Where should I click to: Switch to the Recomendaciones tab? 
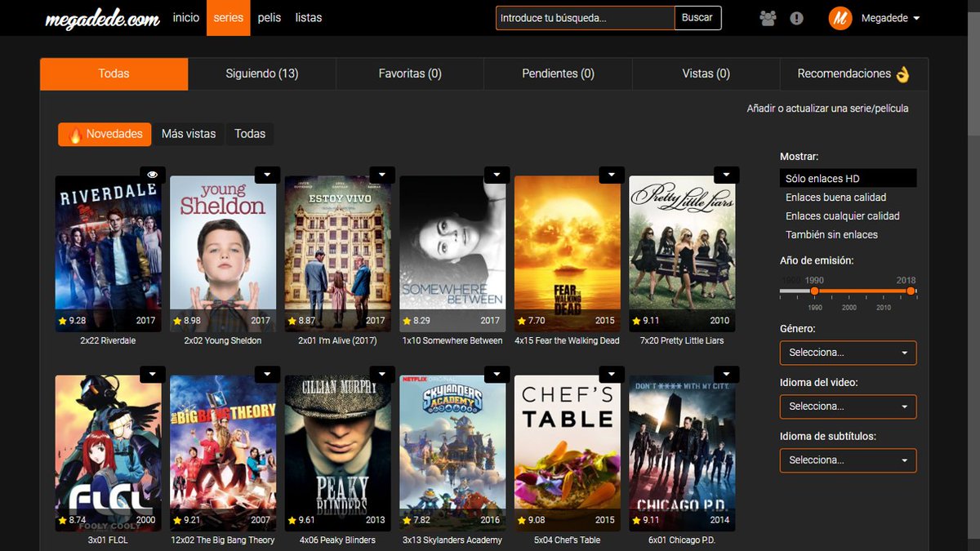(854, 73)
